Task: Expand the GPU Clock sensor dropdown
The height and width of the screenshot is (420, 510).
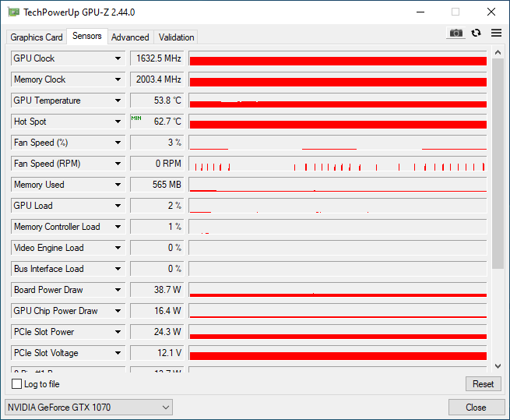Action: point(118,58)
